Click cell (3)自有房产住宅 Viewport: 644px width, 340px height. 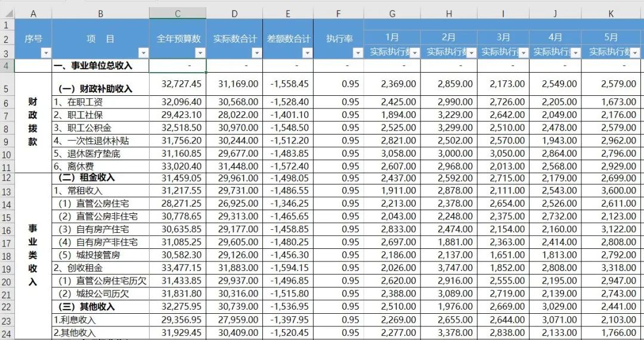[101, 229]
